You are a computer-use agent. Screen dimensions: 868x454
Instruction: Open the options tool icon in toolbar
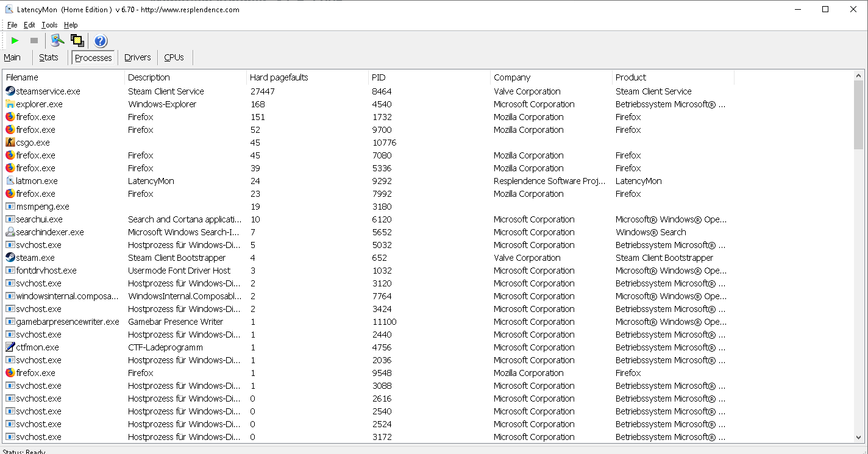(57, 40)
